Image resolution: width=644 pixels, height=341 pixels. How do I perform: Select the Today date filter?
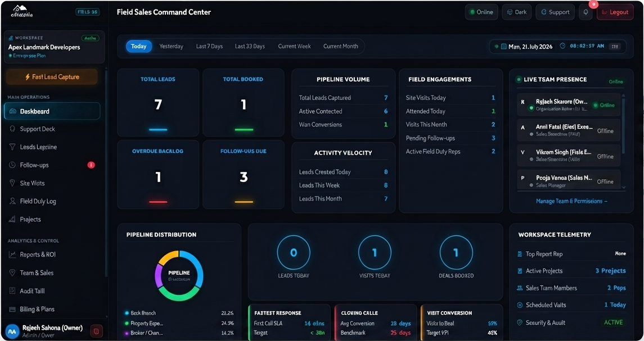click(x=139, y=47)
